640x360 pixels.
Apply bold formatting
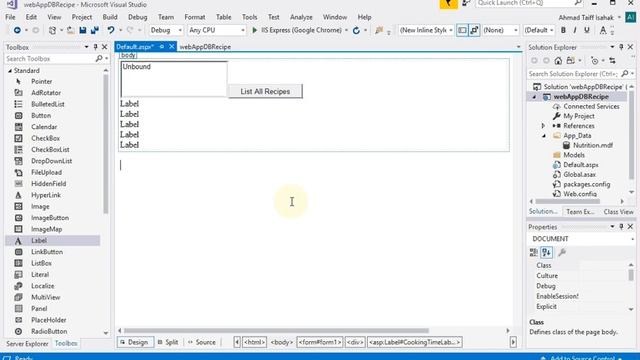[563, 30]
